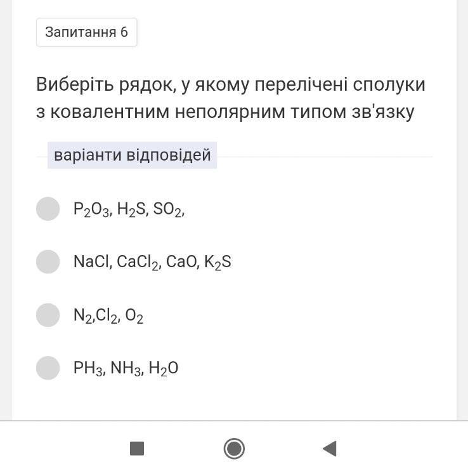Click the "Запитання 6" question label
The image size is (468, 476).
(x=86, y=32)
